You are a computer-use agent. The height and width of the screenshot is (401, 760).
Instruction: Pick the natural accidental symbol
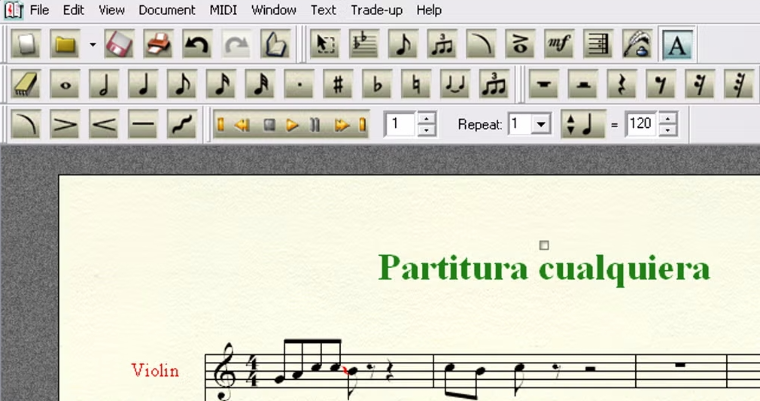415,85
